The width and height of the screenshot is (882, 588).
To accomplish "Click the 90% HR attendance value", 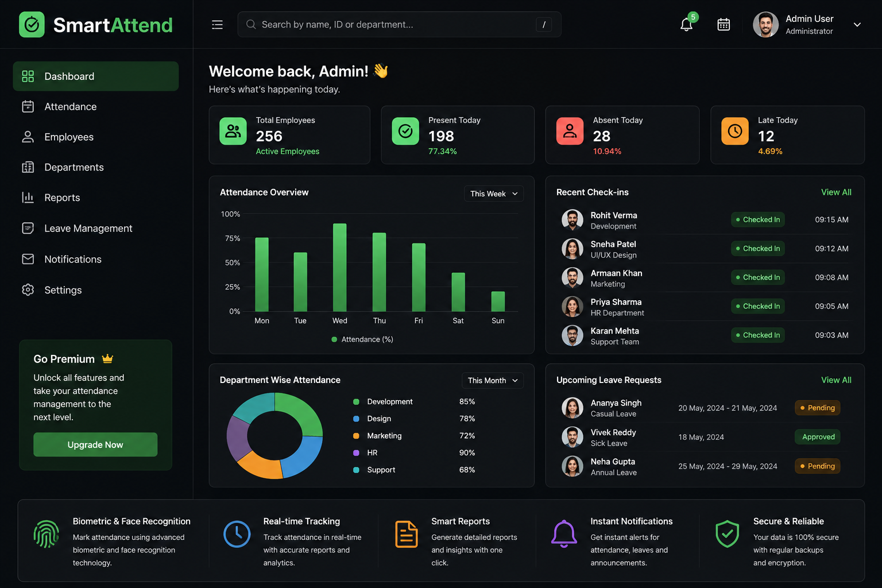I will point(467,453).
